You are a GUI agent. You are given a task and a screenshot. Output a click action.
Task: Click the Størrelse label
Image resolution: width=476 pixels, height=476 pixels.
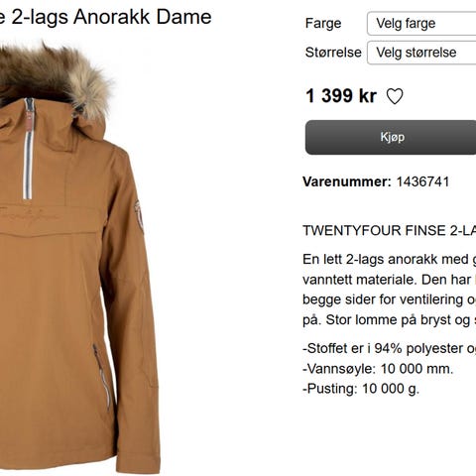coord(333,53)
